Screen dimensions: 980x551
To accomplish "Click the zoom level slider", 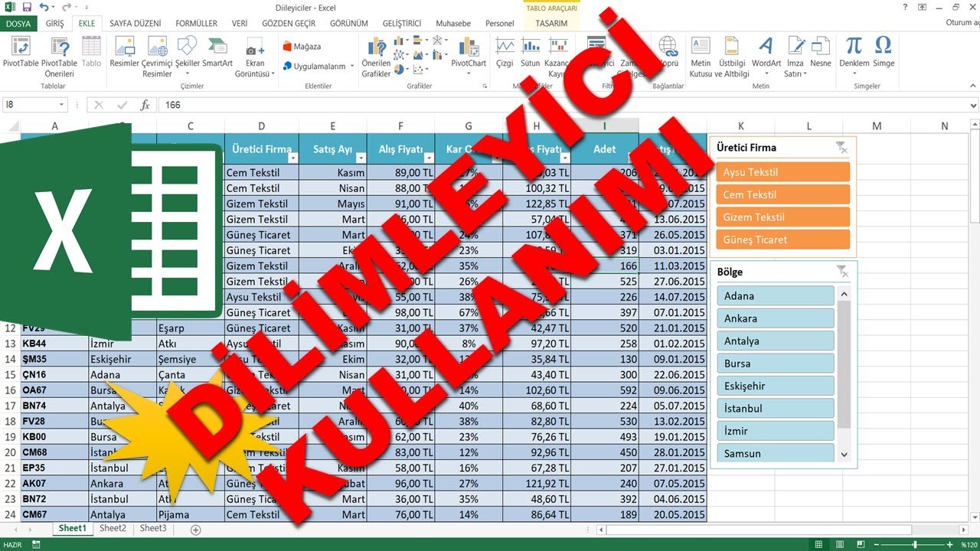I will [916, 544].
